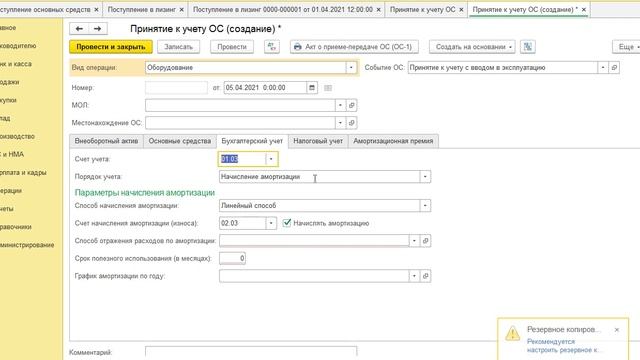
Task: Open Создать на основании menu
Action: (x=472, y=47)
